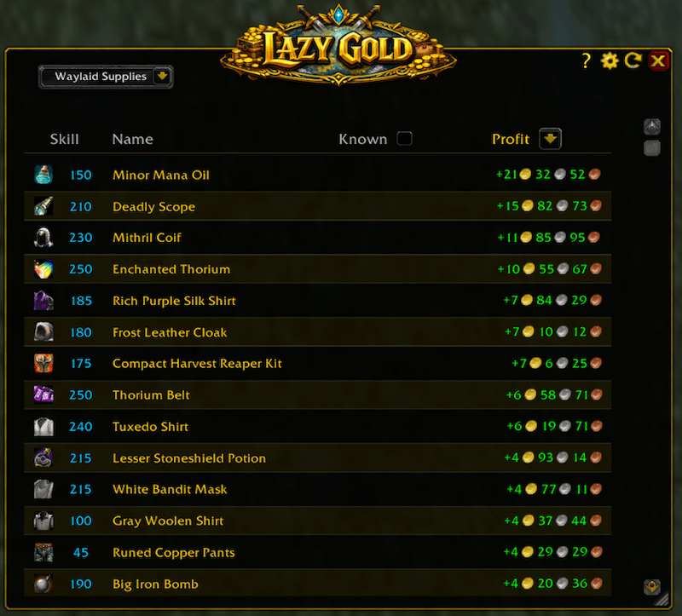Screen dimensions: 682x616
Task: Click skill value 210 for Deadly Scope
Action: click(x=81, y=206)
